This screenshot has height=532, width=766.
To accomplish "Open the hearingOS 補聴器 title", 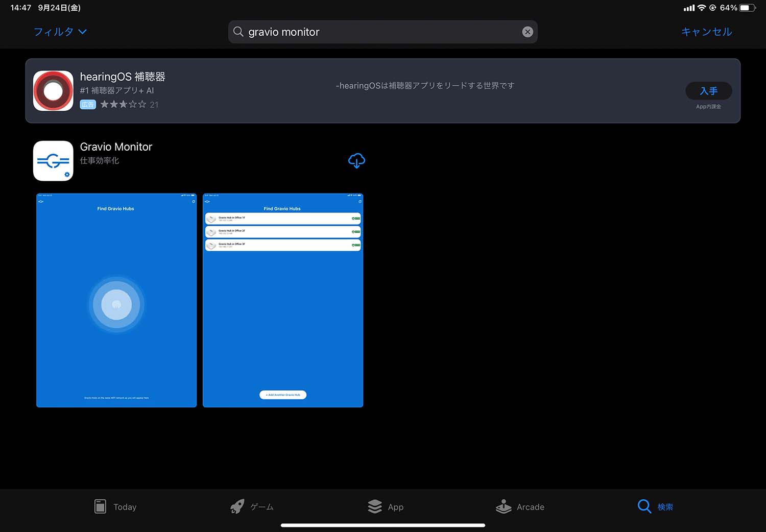I will click(x=123, y=77).
